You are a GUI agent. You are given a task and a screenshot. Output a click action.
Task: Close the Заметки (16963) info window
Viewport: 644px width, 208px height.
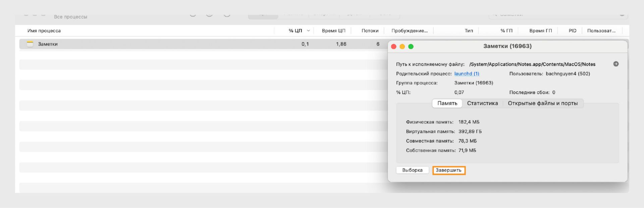point(394,47)
